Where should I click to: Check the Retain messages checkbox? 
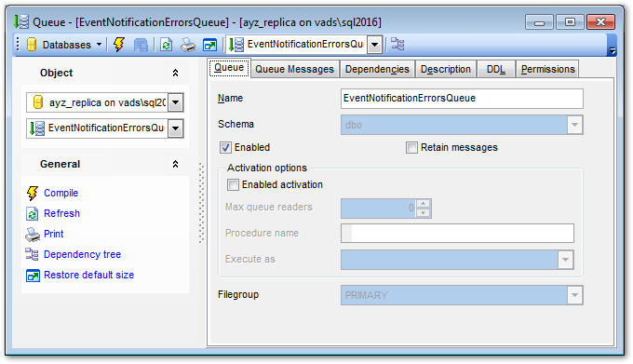point(411,148)
